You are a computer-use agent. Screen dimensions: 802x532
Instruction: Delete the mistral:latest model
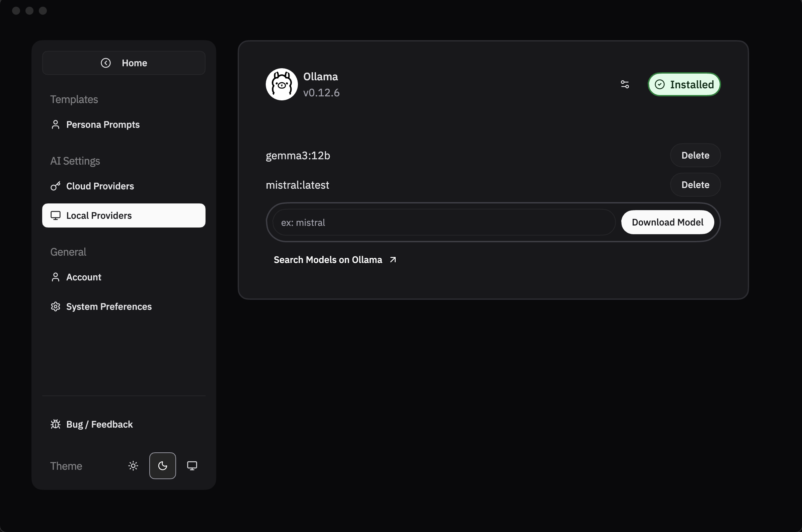695,185
